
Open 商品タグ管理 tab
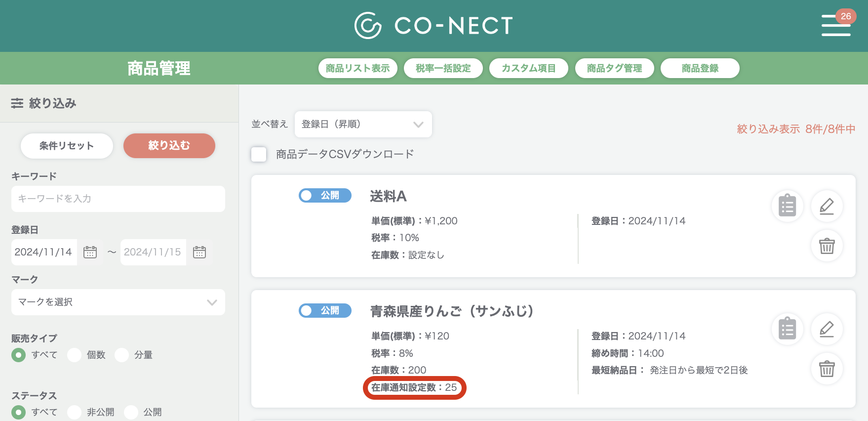[615, 68]
